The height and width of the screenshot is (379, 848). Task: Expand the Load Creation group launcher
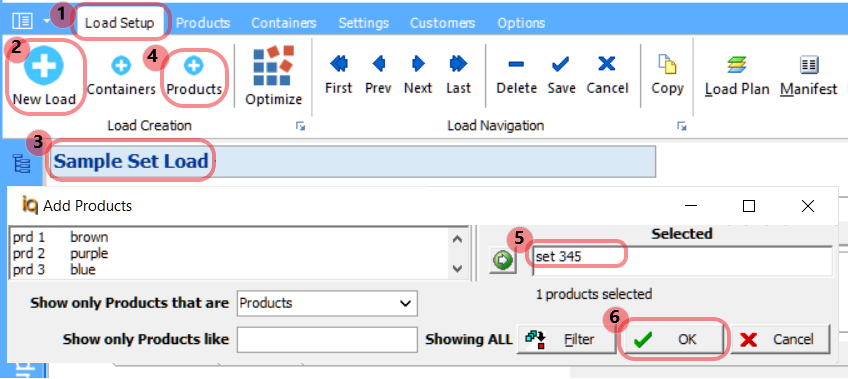point(300,126)
